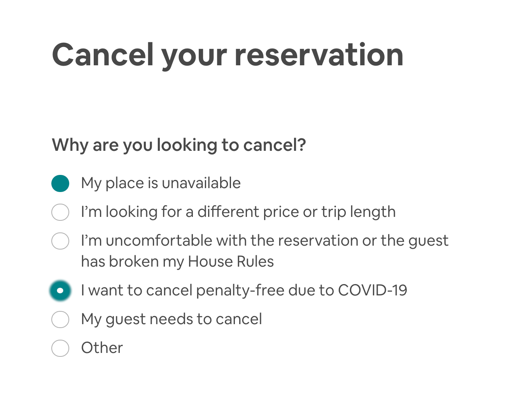Viewport: 532px width, 419px height.
Task: Pick the COVID-19 penalty-free cancel radio button
Action: (60, 291)
